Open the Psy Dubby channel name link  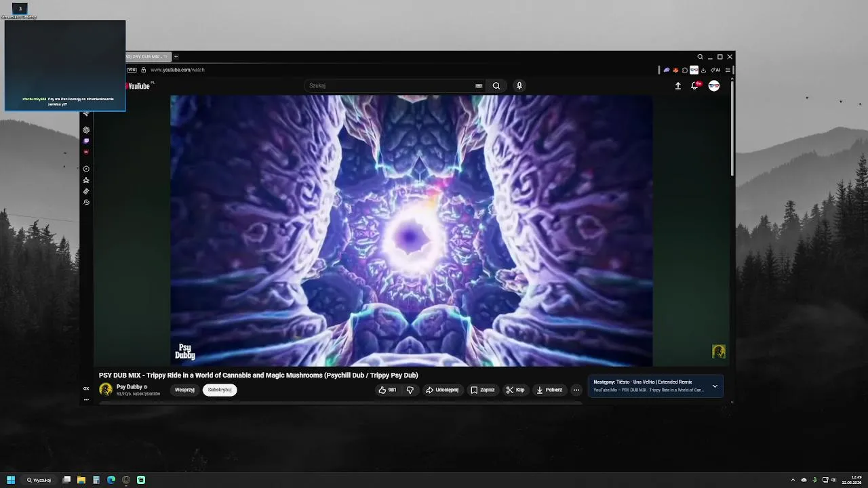point(129,387)
